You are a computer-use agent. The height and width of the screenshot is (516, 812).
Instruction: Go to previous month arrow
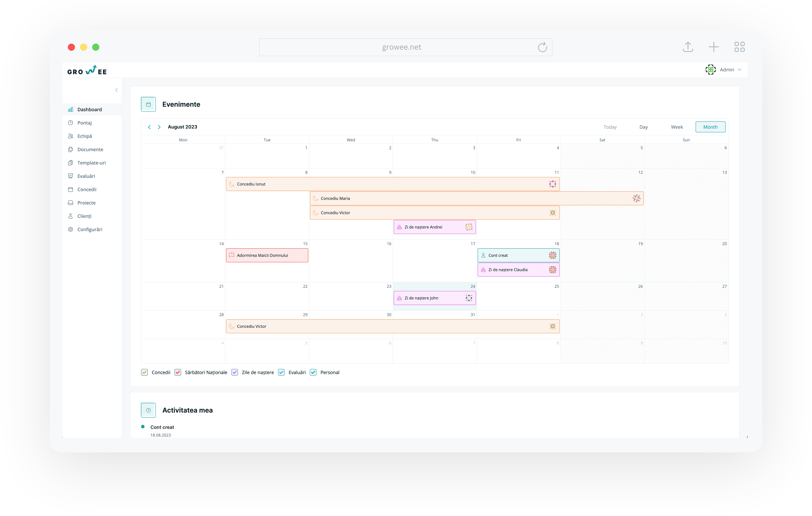point(149,127)
